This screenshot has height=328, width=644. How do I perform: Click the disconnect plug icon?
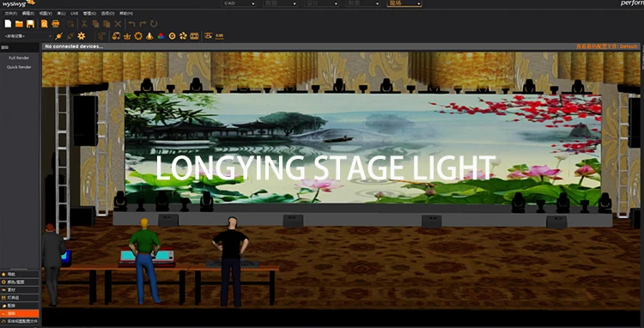(x=70, y=36)
